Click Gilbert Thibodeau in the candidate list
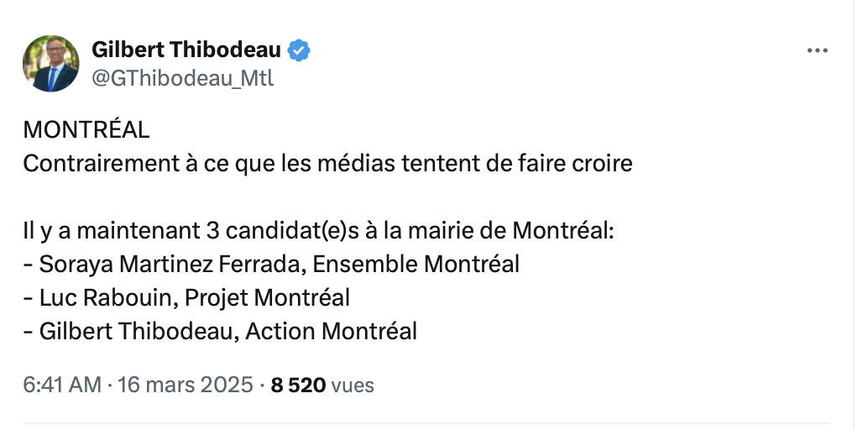This screenshot has width=868, height=430. 137,331
